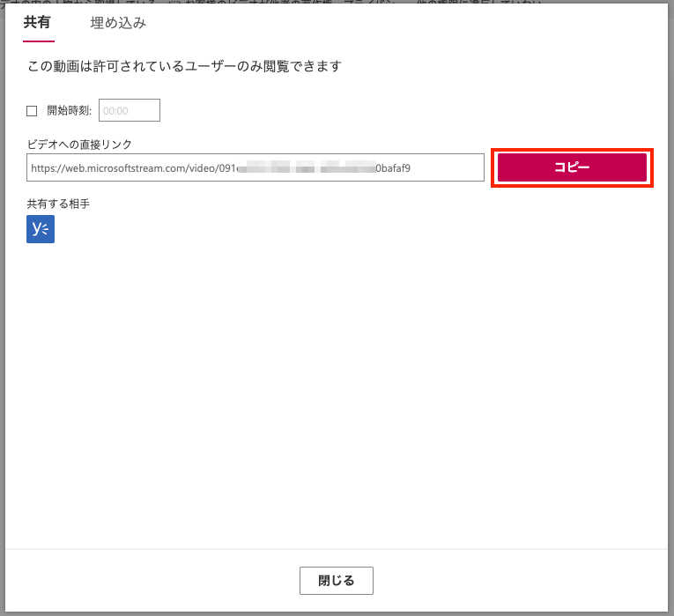This screenshot has width=674, height=616.
Task: Click inside the direct video link field
Action: click(256, 167)
